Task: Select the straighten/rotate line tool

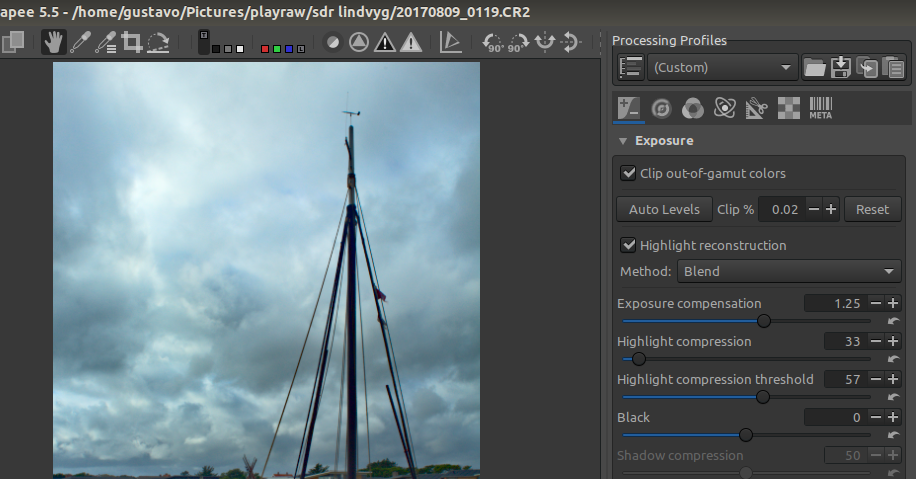Action: tap(158, 43)
